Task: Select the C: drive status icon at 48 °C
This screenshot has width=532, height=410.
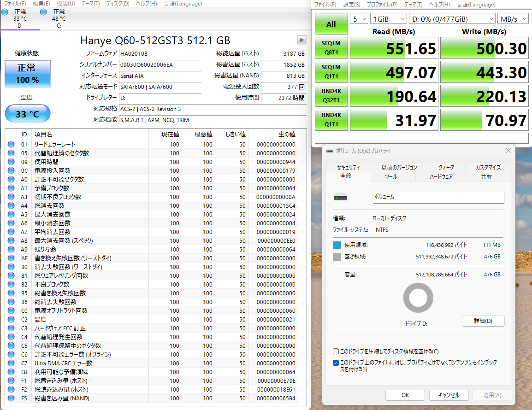Action: (44, 12)
